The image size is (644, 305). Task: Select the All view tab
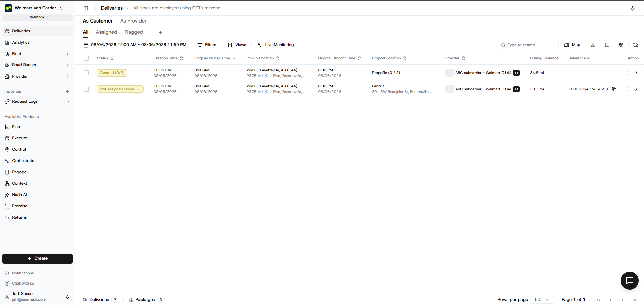[86, 32]
